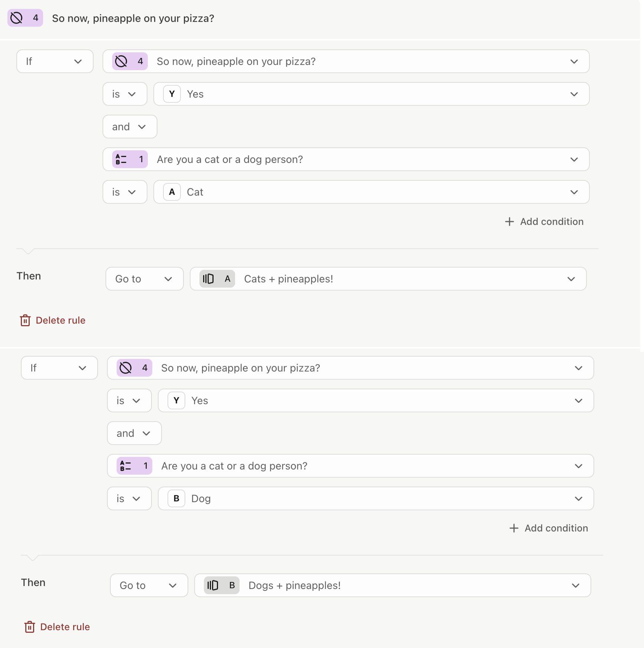Click Add condition in the first rule
The height and width of the screenshot is (648, 644).
click(544, 222)
